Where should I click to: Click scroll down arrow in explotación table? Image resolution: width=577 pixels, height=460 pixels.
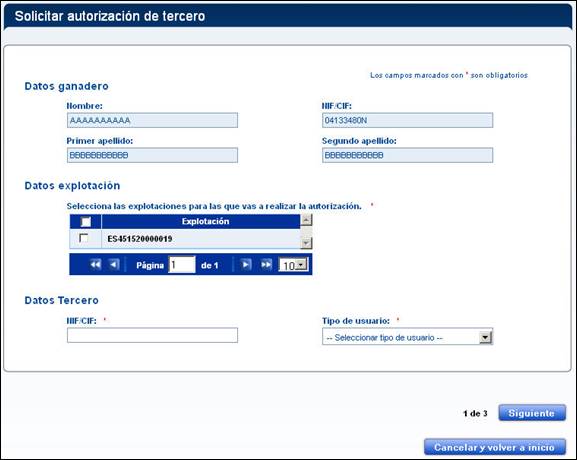pyautogui.click(x=306, y=243)
